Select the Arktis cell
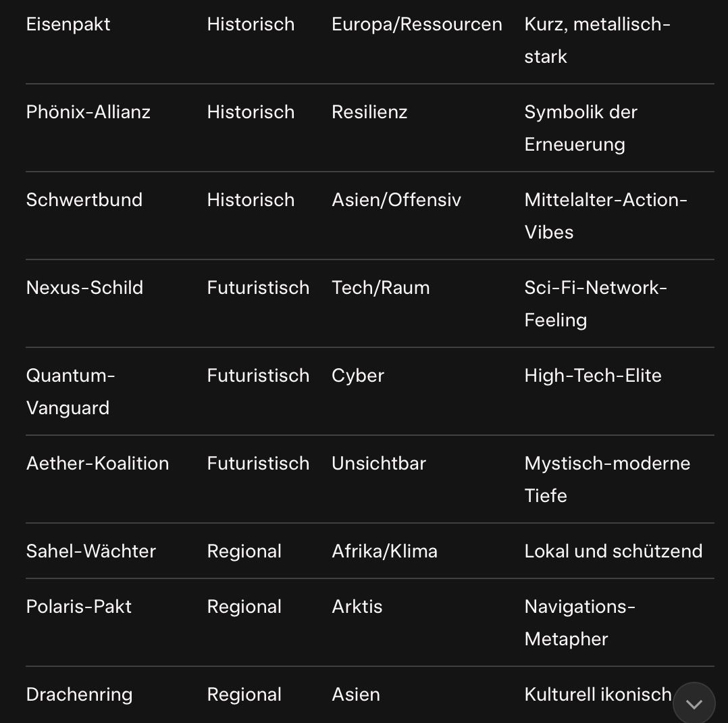This screenshot has width=728, height=723. pyautogui.click(x=357, y=607)
